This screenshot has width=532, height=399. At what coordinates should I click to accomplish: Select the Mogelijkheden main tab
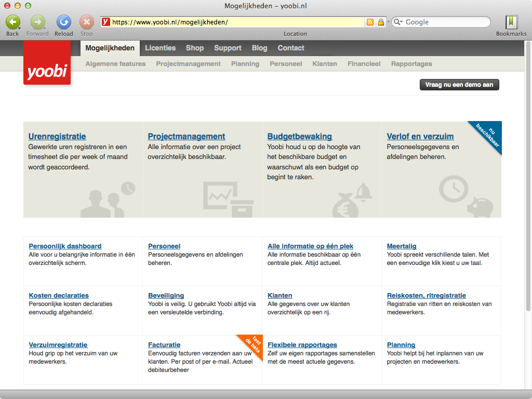coord(110,48)
